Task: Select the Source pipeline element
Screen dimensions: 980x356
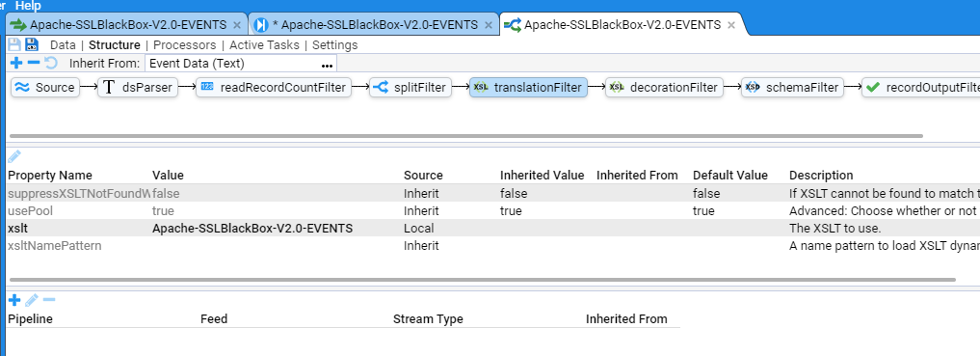Action: (45, 88)
